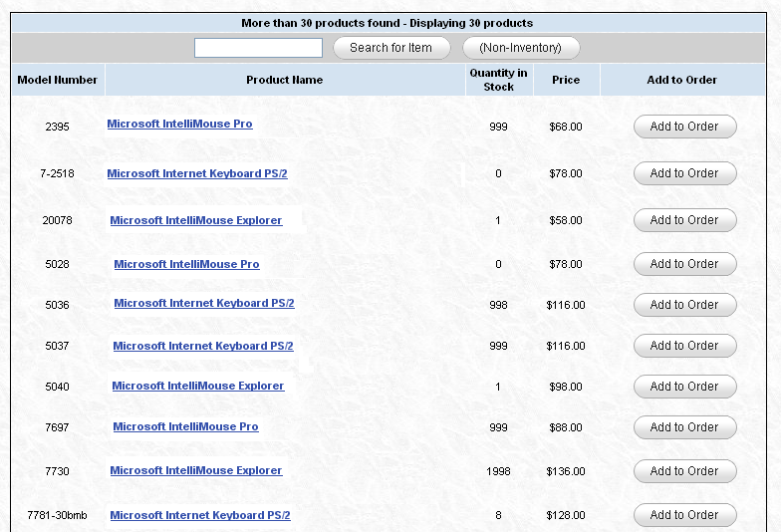This screenshot has height=532, width=781.
Task: Click the Model Number column header
Action: (x=58, y=80)
